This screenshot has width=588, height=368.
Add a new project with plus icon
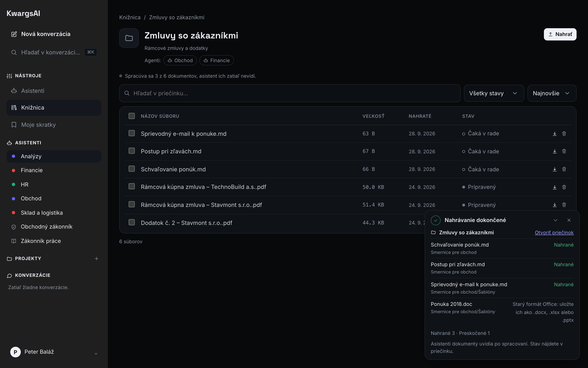click(x=96, y=258)
